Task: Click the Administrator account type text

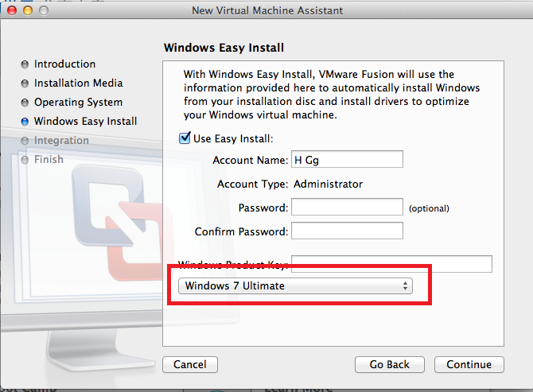Action: 328,184
